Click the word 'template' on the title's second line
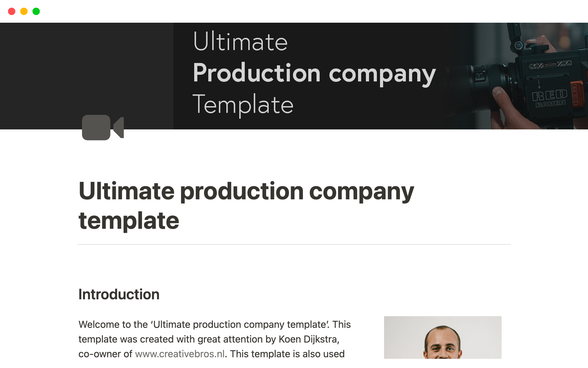588x368 pixels. coord(129,220)
